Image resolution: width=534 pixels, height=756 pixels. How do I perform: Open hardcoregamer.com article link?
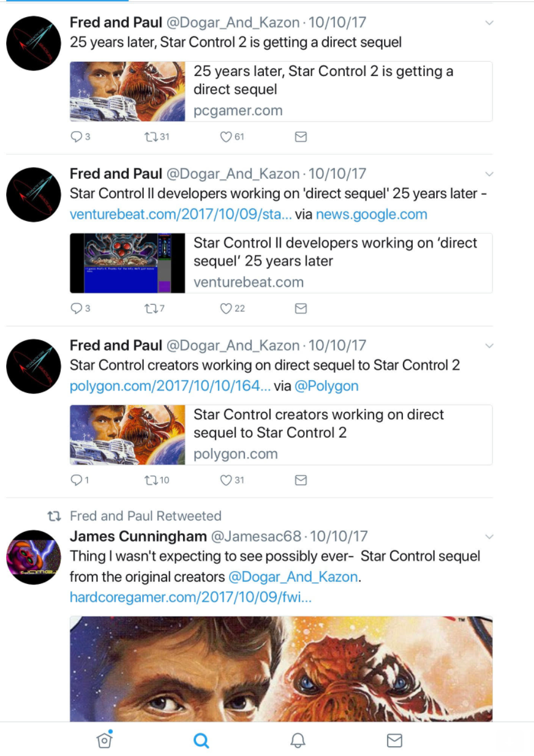(191, 597)
